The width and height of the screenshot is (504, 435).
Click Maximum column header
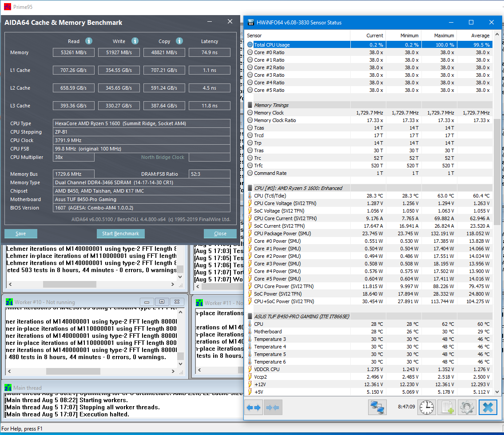[439, 36]
